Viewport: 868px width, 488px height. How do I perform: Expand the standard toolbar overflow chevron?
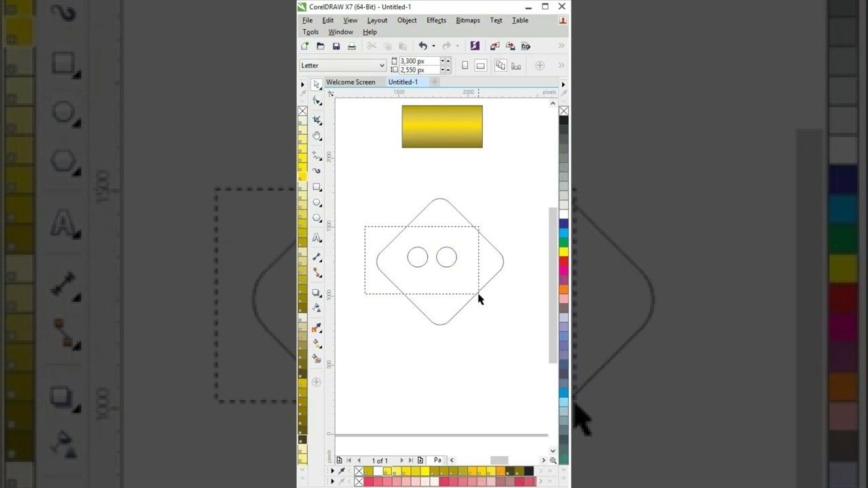(x=561, y=46)
